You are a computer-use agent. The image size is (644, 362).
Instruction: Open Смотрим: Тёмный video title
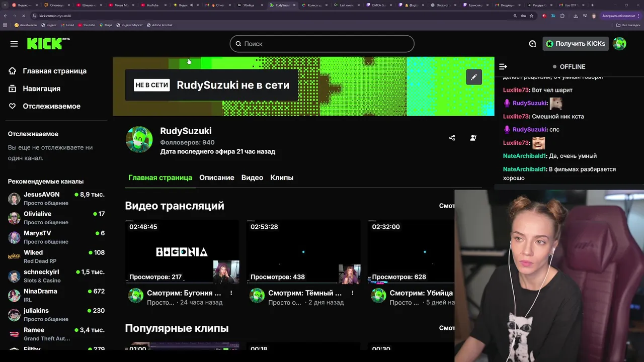[305, 293]
